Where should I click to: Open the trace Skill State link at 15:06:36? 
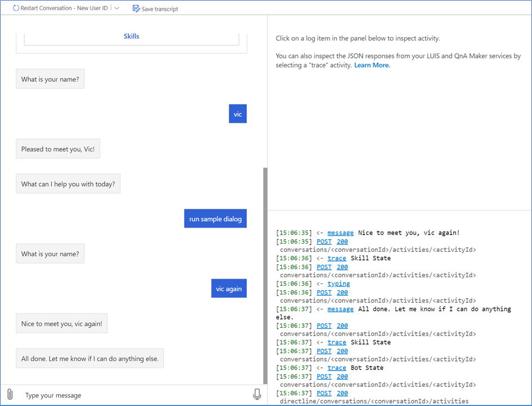click(x=336, y=258)
